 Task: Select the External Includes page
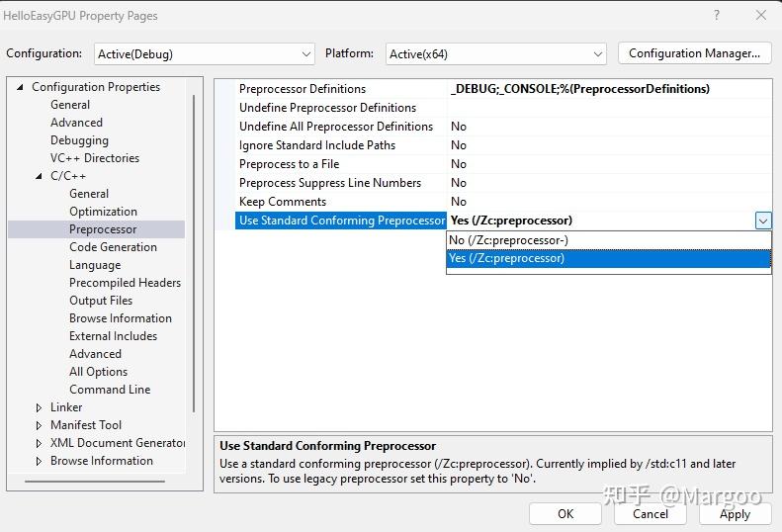tap(114, 336)
